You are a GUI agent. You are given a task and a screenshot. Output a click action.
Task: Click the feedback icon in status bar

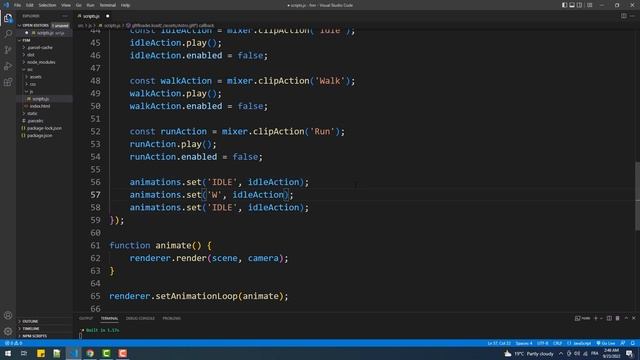pos(623,343)
